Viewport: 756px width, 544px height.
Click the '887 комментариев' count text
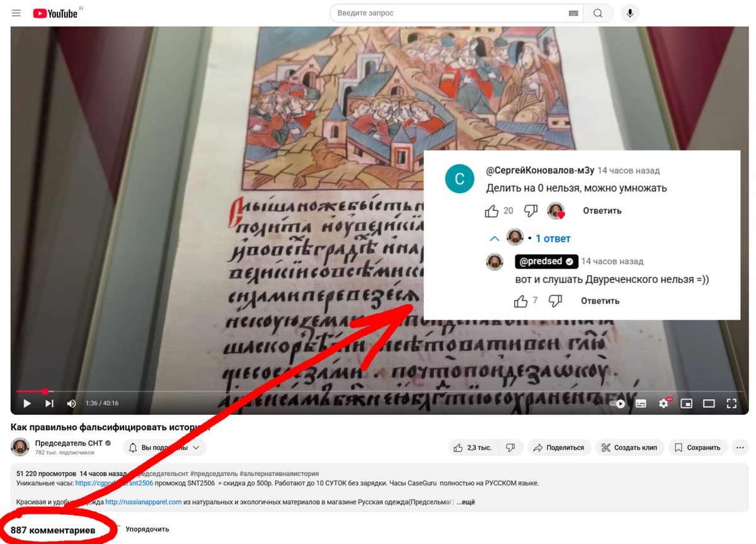53,530
